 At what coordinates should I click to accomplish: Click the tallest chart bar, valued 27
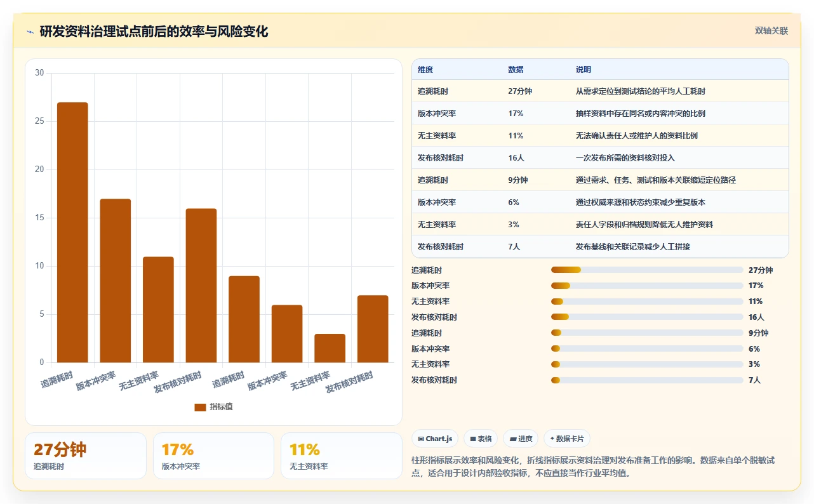[x=72, y=232]
